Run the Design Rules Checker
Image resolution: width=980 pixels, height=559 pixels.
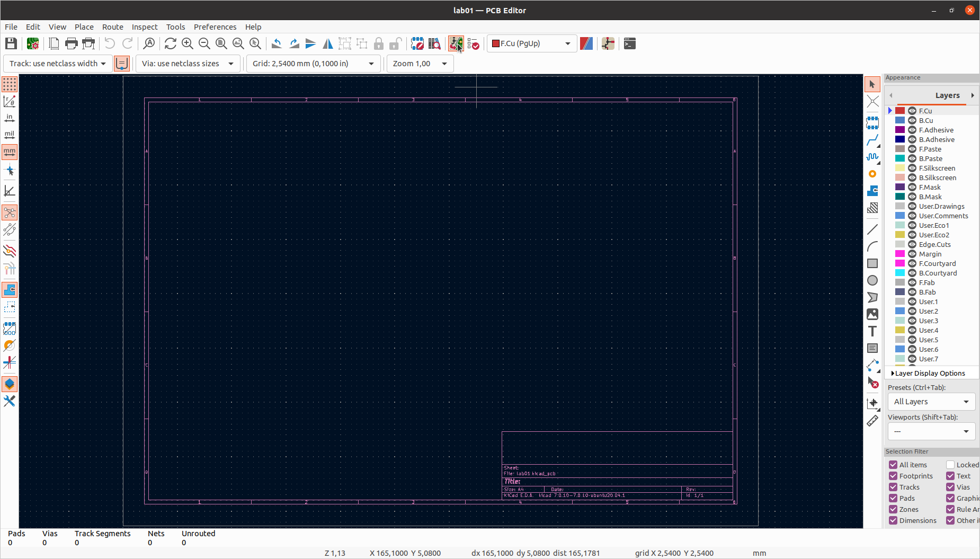[x=473, y=43]
